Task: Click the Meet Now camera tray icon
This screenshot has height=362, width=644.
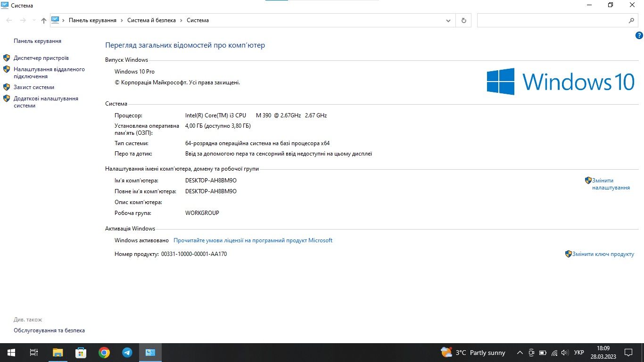Action: coord(531,353)
